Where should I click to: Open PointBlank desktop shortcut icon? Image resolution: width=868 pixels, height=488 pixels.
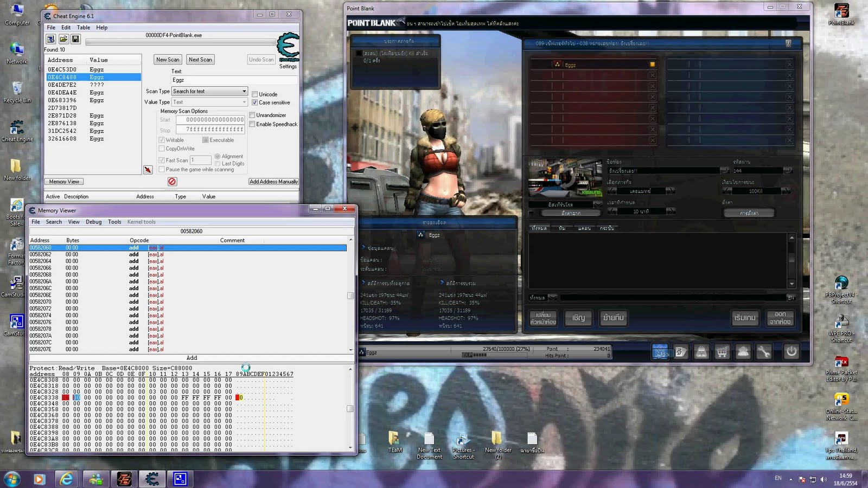click(x=841, y=15)
